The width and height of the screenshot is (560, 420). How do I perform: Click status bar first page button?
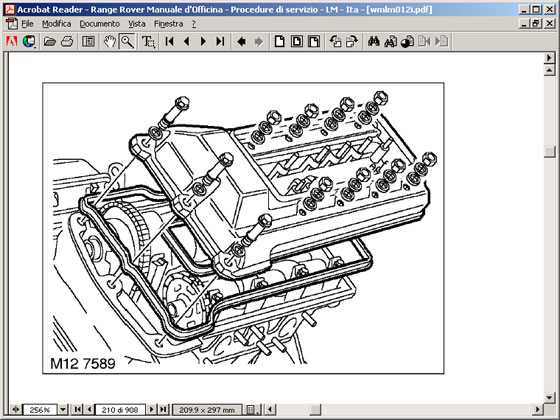click(x=77, y=410)
